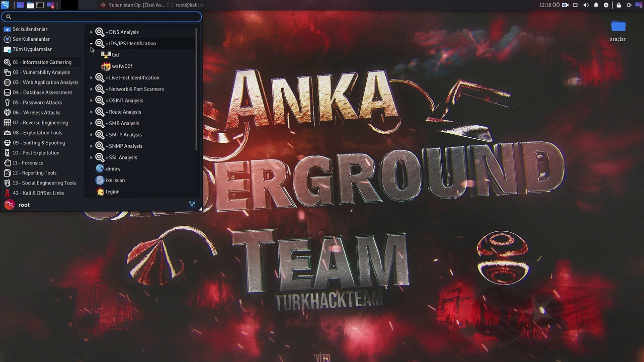This screenshot has height=362, width=644.
Task: Collapse the IDS/IPS Identification submenu arrow
Action: coord(91,44)
